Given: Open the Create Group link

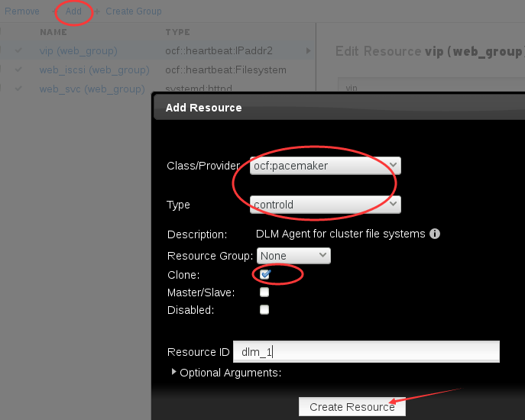Looking at the screenshot, I should [x=134, y=11].
